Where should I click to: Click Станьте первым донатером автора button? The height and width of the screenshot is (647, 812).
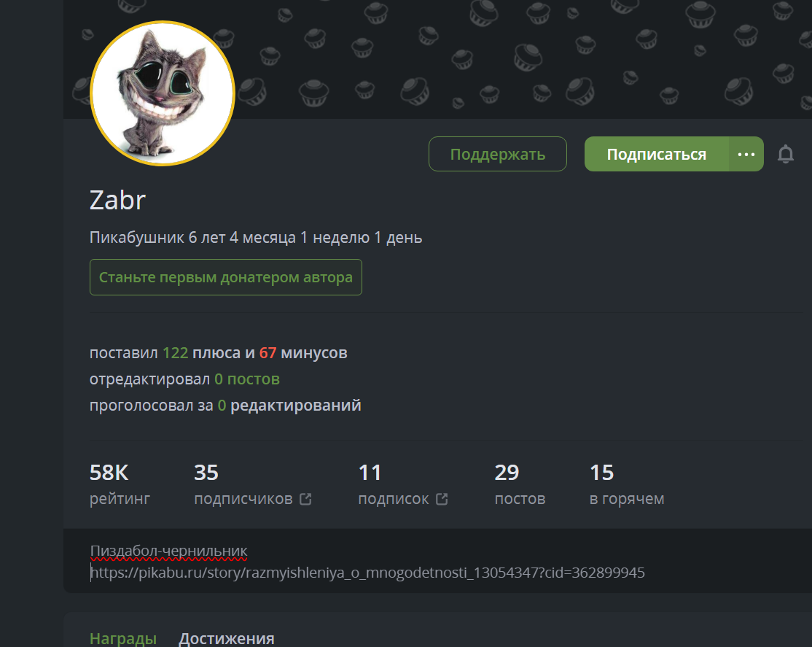(226, 277)
